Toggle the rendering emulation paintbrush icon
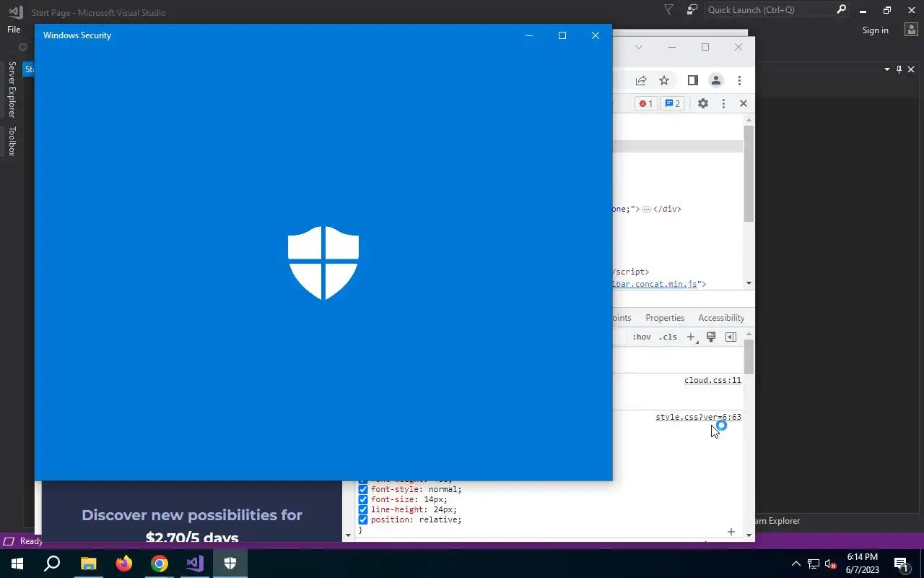 (x=711, y=337)
